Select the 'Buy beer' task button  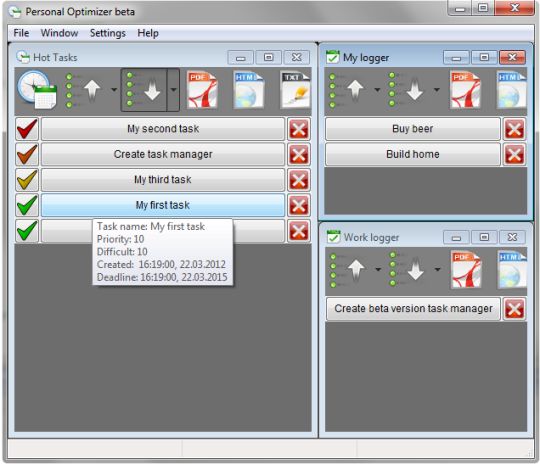[413, 129]
